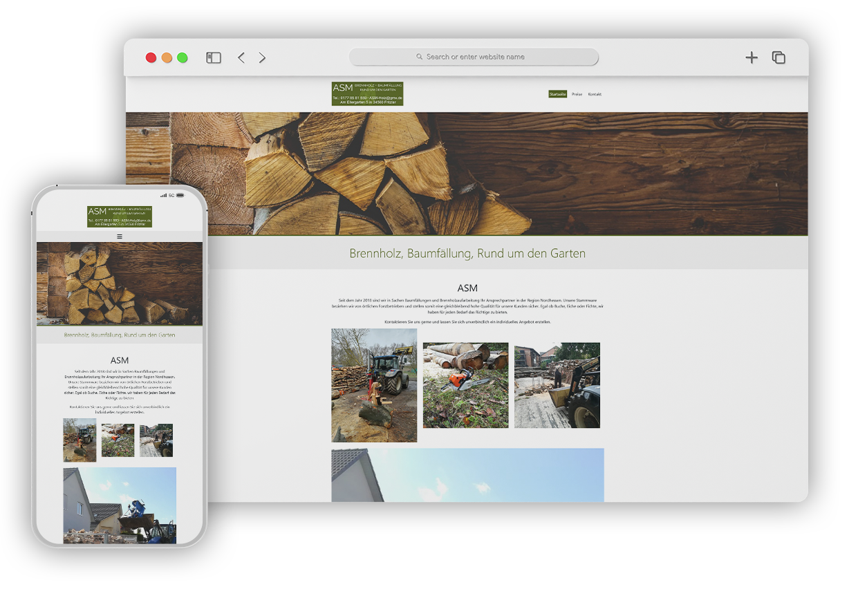Tap the ASM logo on the phone
867x616 pixels.
coord(120,216)
